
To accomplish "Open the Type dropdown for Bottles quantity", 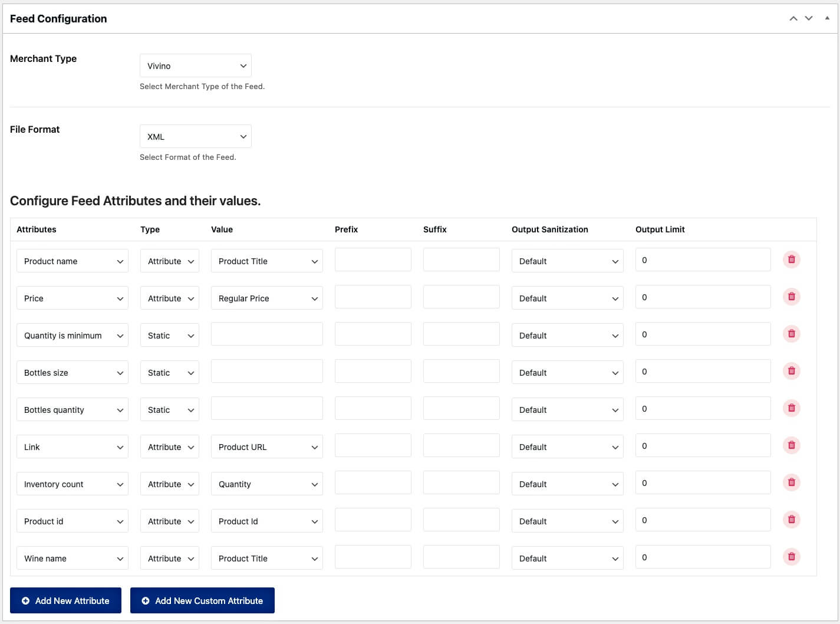I will coord(169,409).
